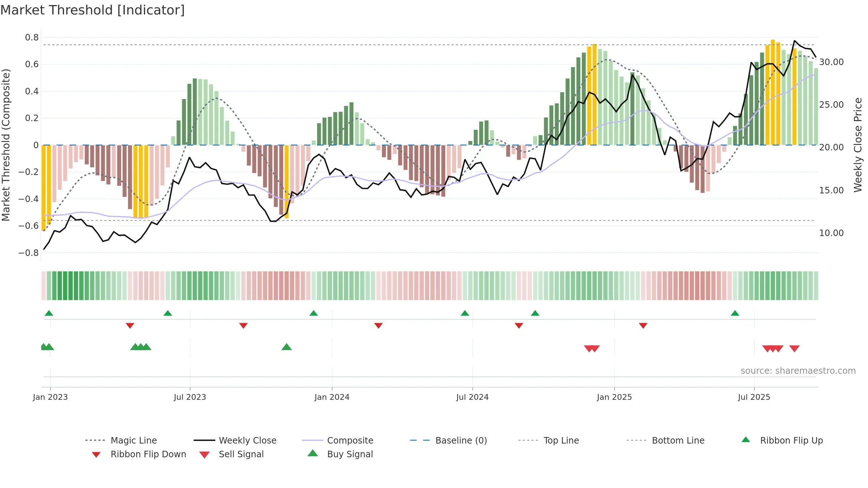Toggle Ribbon Flip Up legend entry
Viewport: 868px width, 488px height.
(x=782, y=440)
